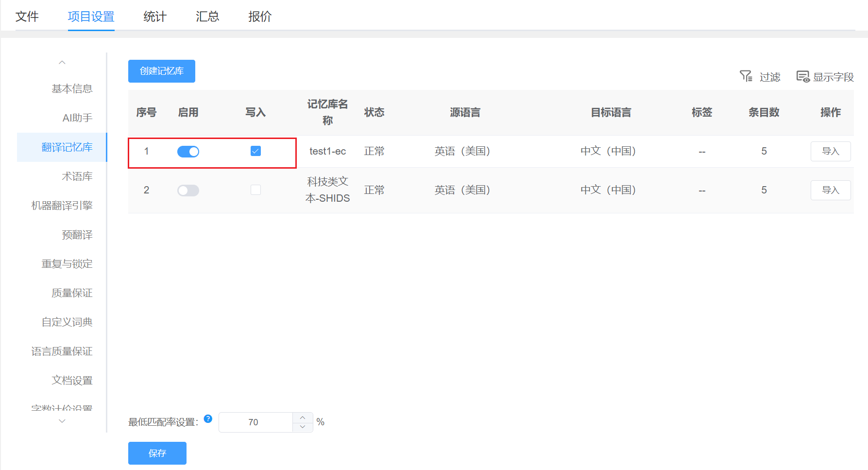Image resolution: width=868 pixels, height=470 pixels.
Task: Enable the 启用 switch for 科技类文本-SHIDS
Action: click(188, 190)
